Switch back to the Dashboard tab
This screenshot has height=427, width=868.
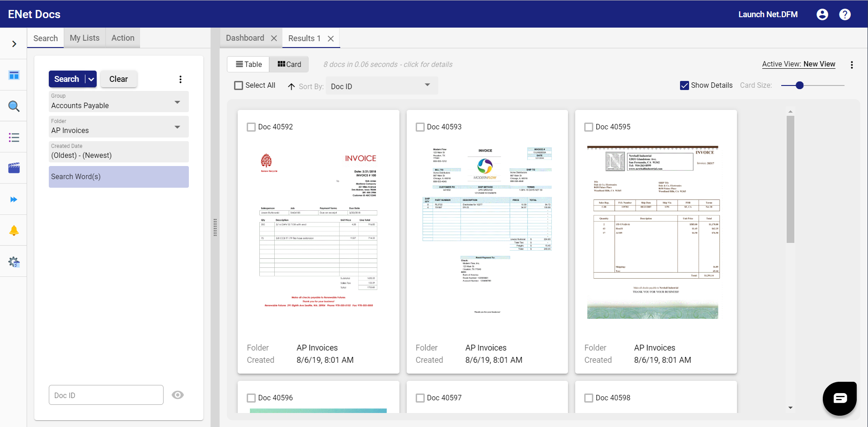244,38
